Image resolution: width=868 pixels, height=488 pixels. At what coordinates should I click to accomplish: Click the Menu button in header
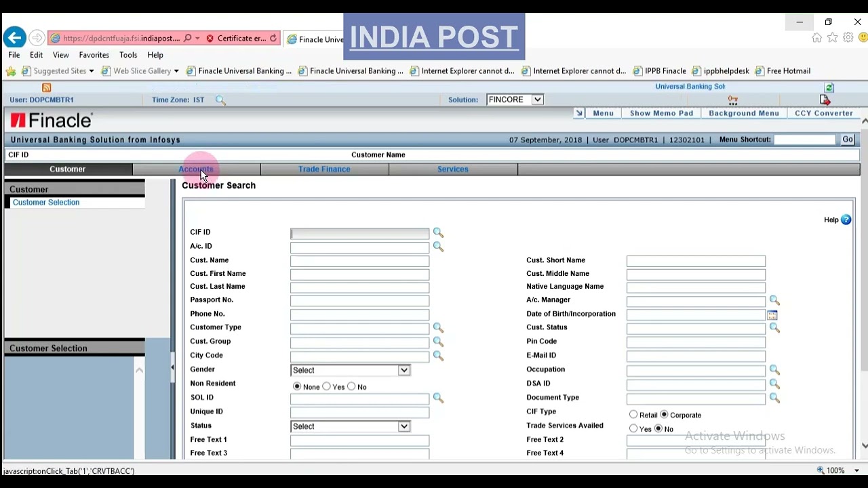(603, 113)
